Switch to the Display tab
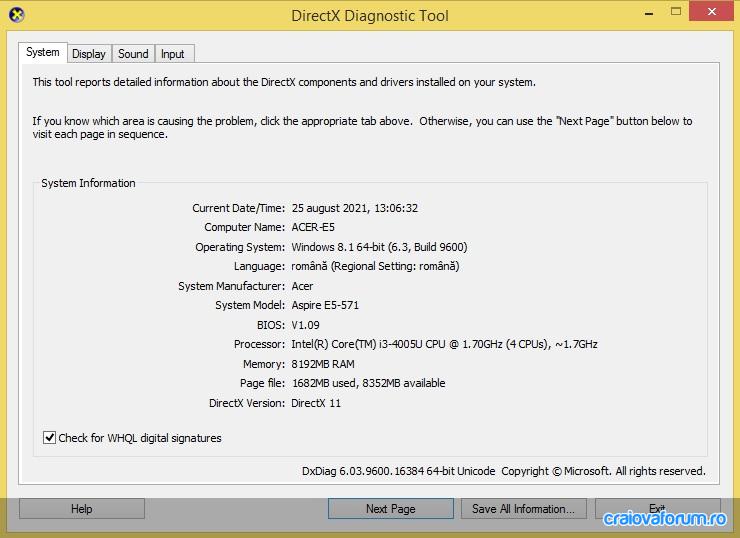 click(89, 54)
